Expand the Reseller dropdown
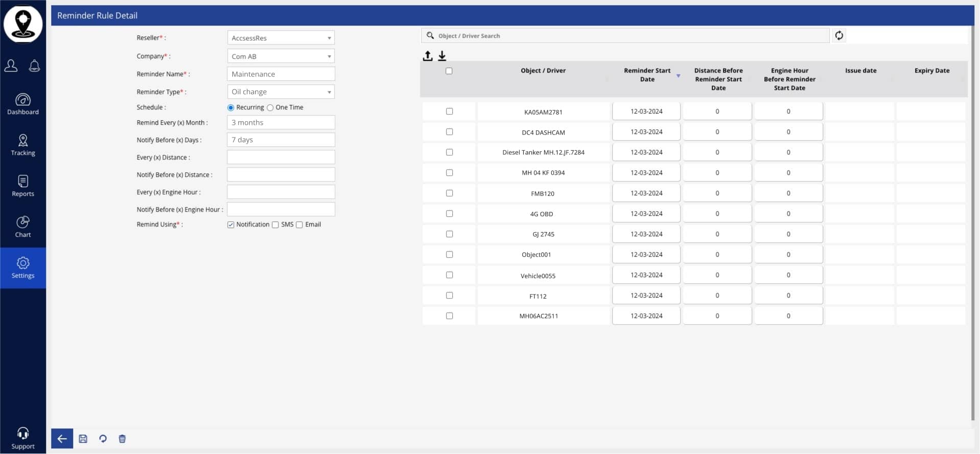 (x=329, y=38)
